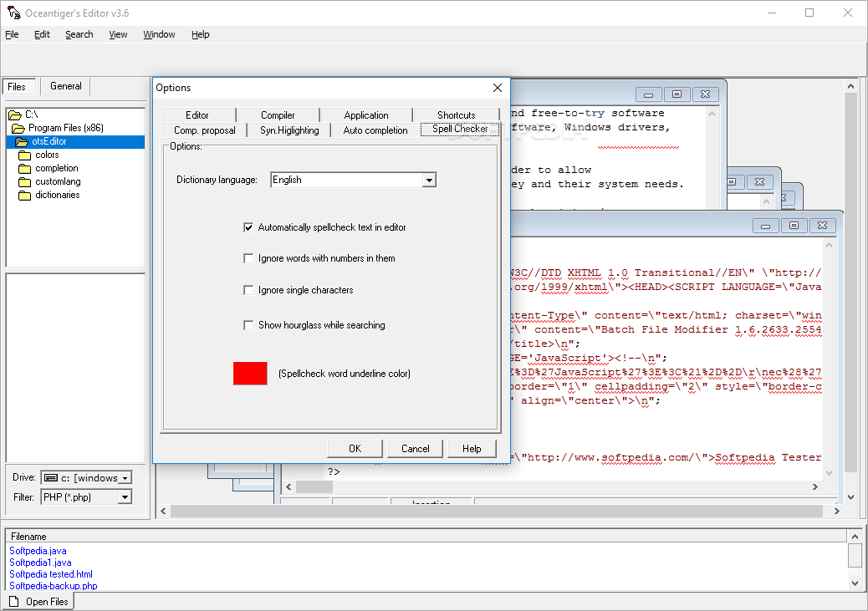This screenshot has width=868, height=611.
Task: Click the Filename column header
Action: click(426, 537)
